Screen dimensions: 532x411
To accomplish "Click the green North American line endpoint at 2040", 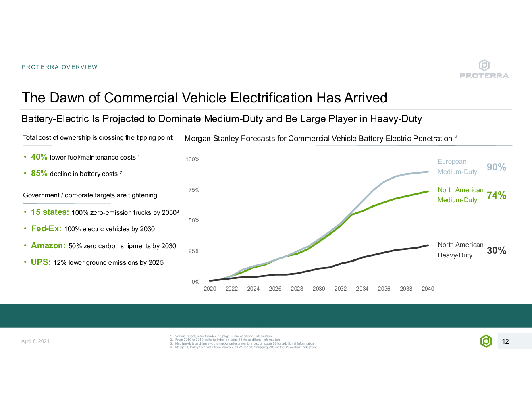I will (x=428, y=191).
